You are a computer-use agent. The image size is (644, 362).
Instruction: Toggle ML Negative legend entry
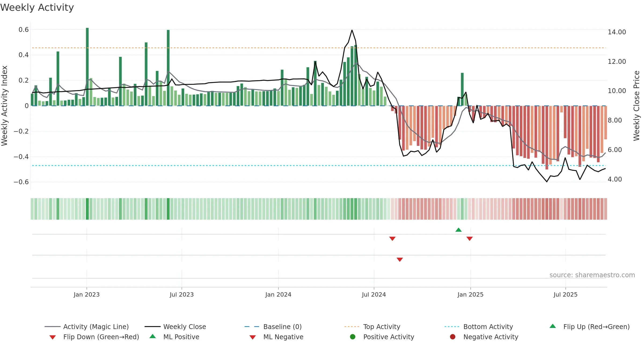tap(276, 337)
